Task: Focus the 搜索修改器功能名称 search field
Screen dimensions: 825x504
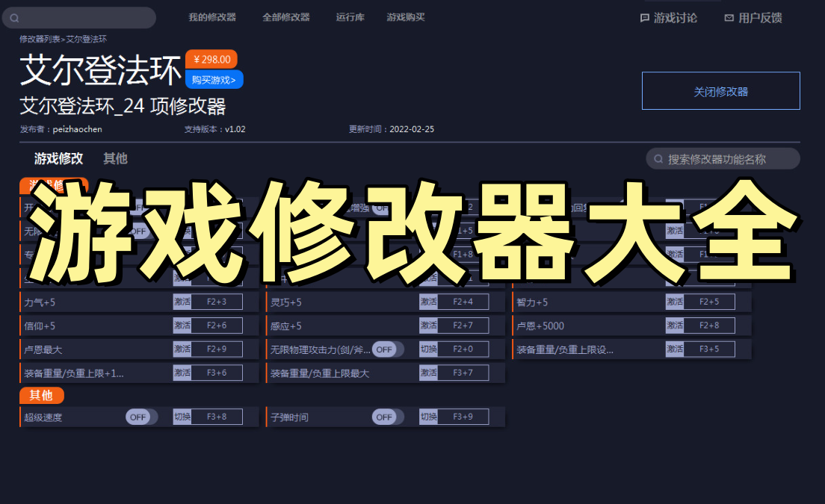Action: point(723,159)
